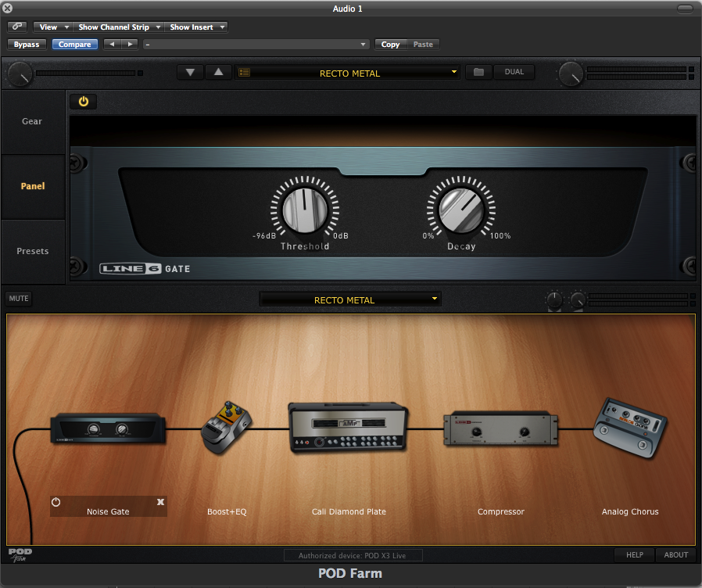Click the Bypass button
702x588 pixels.
coord(27,45)
